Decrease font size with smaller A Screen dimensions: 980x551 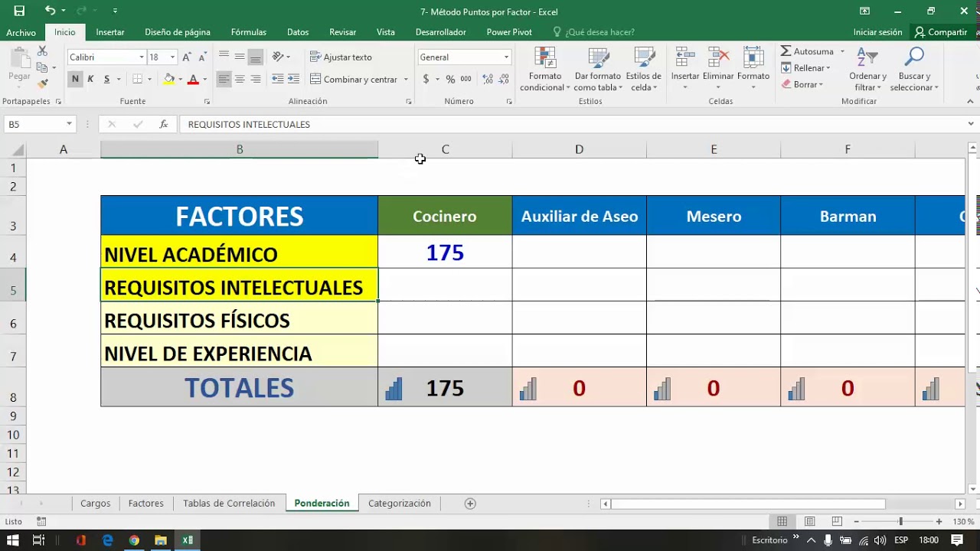(x=202, y=57)
